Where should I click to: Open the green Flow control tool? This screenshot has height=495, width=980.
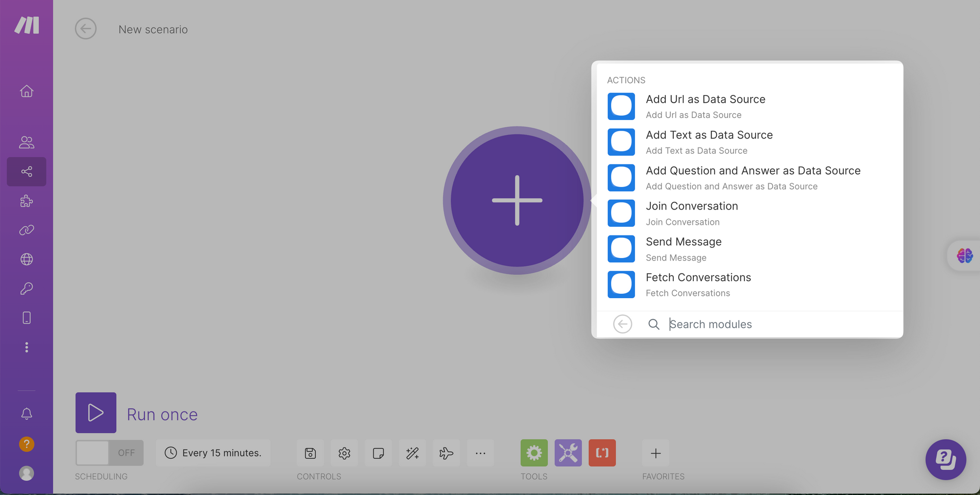(x=534, y=453)
